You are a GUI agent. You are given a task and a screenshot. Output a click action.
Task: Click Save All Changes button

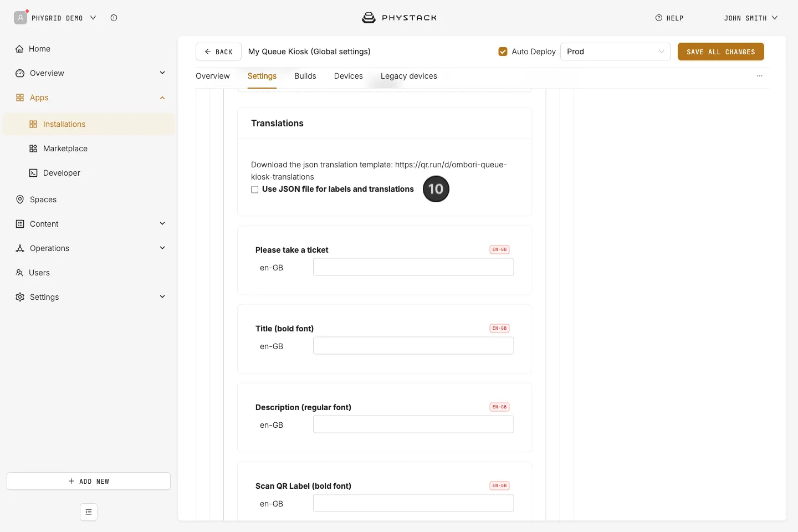pyautogui.click(x=721, y=52)
